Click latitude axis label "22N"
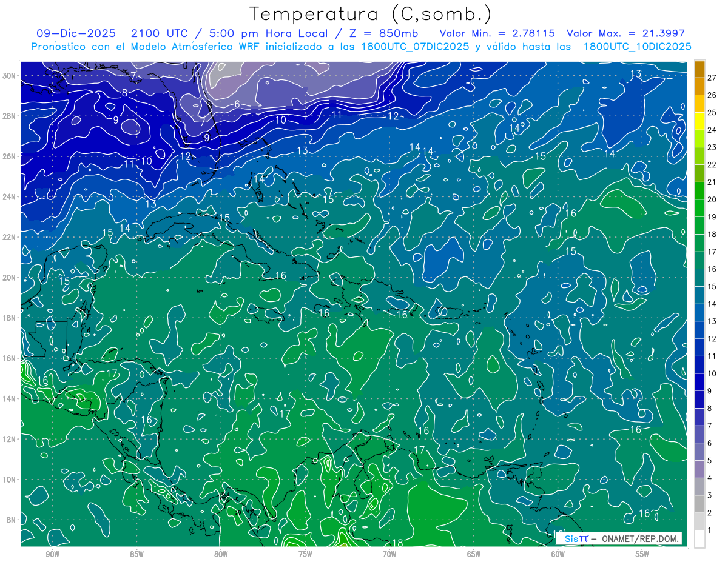The image size is (728, 562). point(10,237)
